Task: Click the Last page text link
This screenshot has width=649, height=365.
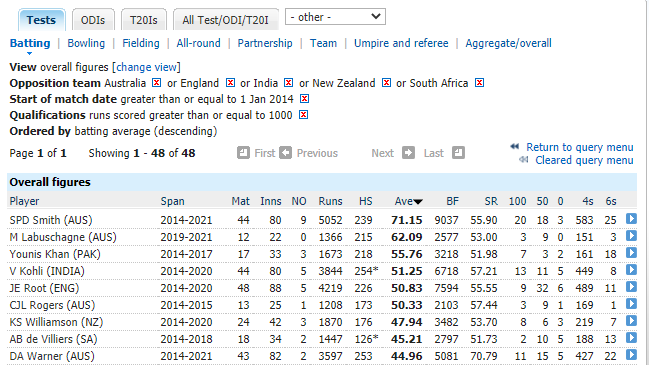Action: click(x=433, y=153)
